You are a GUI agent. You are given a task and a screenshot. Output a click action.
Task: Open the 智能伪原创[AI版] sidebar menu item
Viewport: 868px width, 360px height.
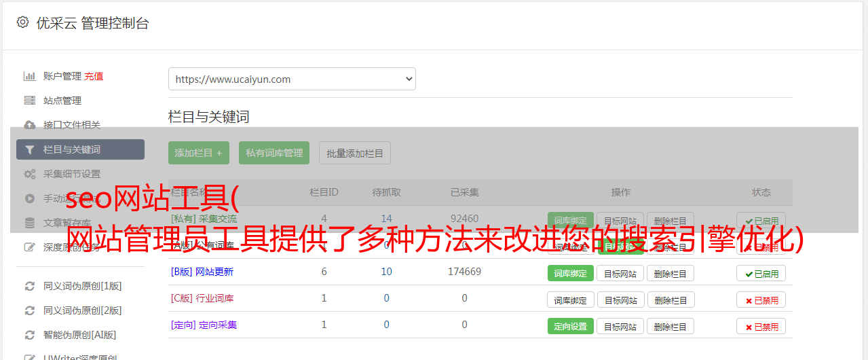[80, 335]
